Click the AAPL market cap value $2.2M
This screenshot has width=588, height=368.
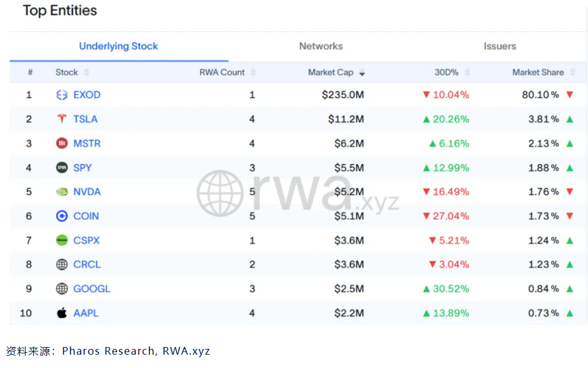tap(349, 313)
